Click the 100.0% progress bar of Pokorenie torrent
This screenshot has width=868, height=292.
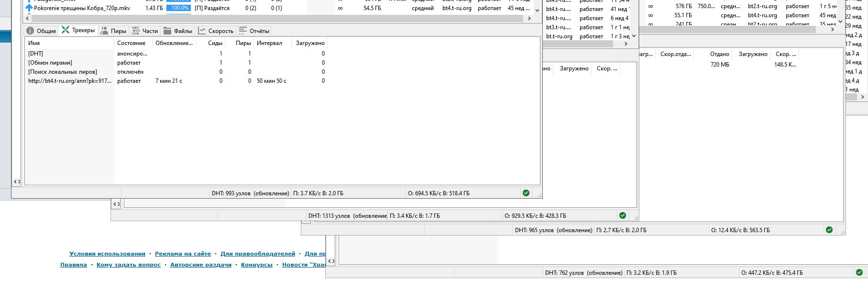click(178, 8)
